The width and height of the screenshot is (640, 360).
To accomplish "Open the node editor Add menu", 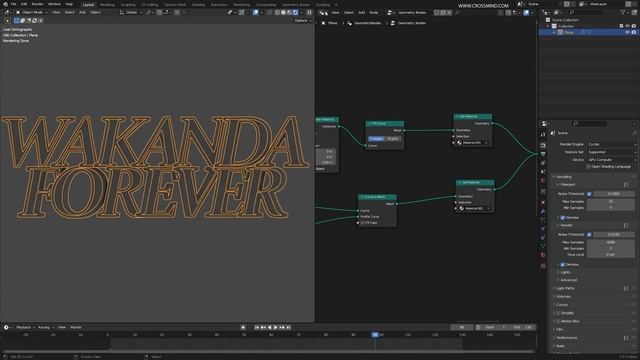I will [362, 13].
